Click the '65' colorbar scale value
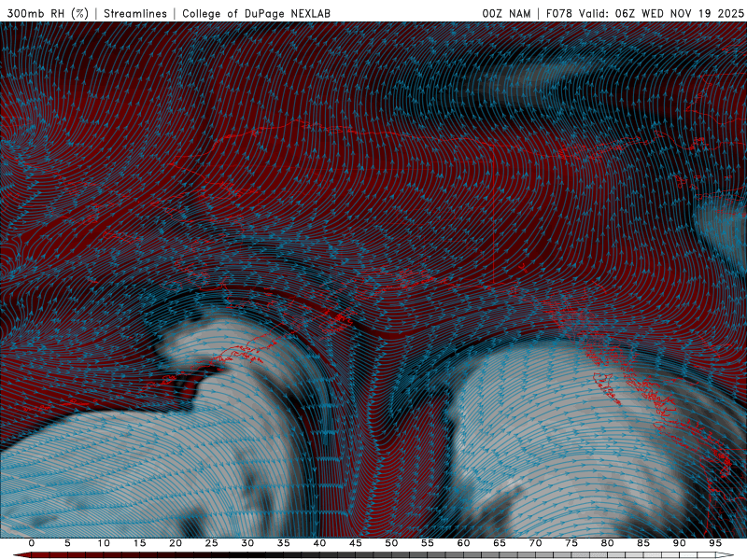 point(500,543)
